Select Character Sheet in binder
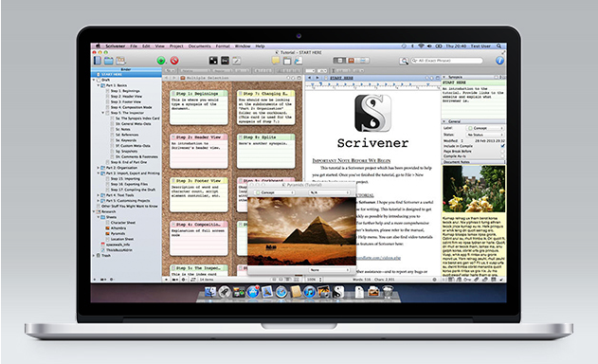This screenshot has width=598, height=364. (123, 223)
